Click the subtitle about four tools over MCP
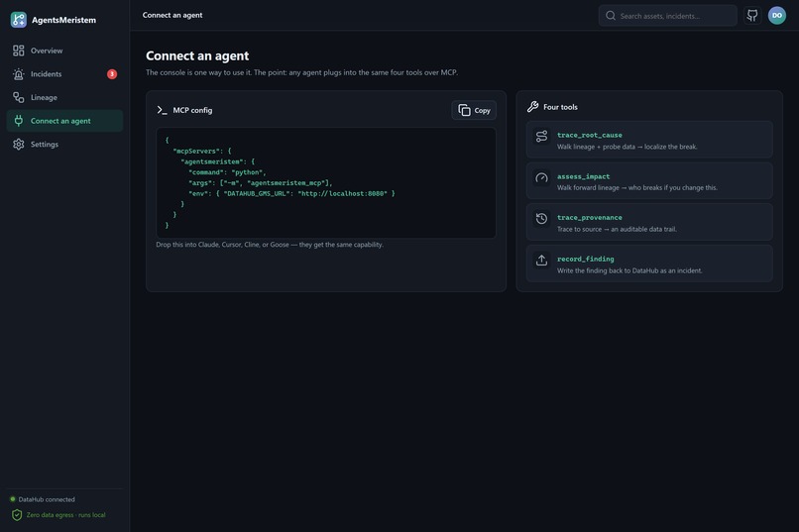 pos(301,72)
